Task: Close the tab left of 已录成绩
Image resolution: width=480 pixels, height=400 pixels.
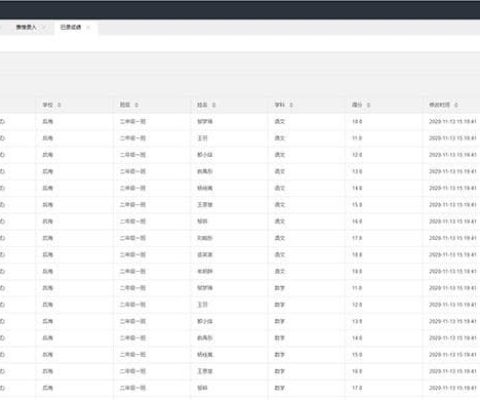Action: coord(44,28)
